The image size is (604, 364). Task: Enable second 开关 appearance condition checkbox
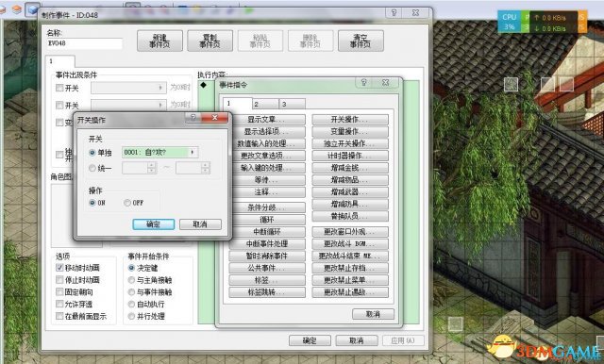point(59,105)
